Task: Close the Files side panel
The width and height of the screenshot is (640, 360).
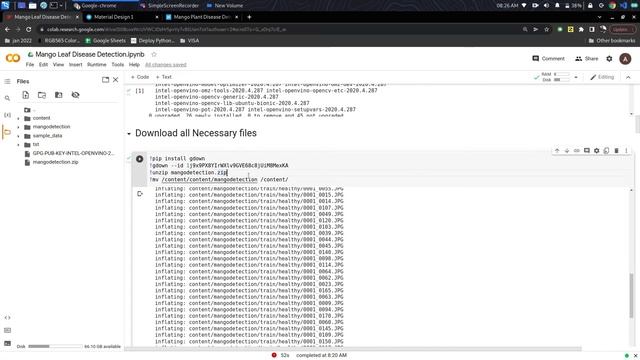Action: click(x=116, y=80)
